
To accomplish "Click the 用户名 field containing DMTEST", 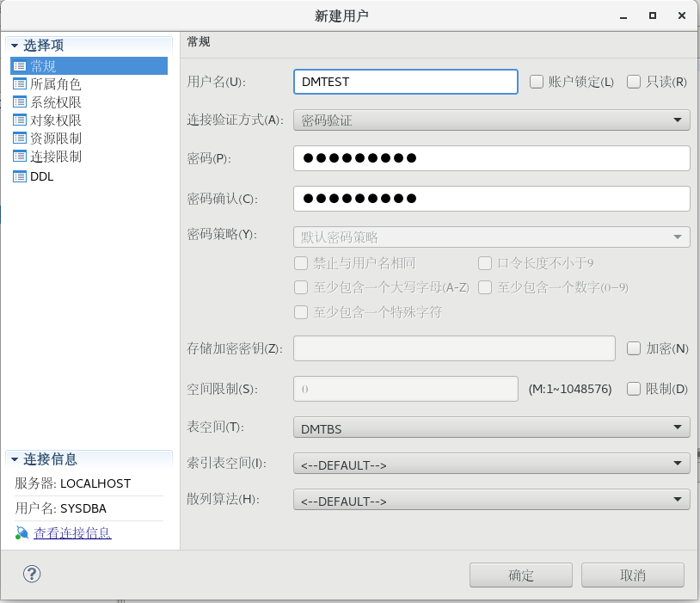I will (x=405, y=82).
